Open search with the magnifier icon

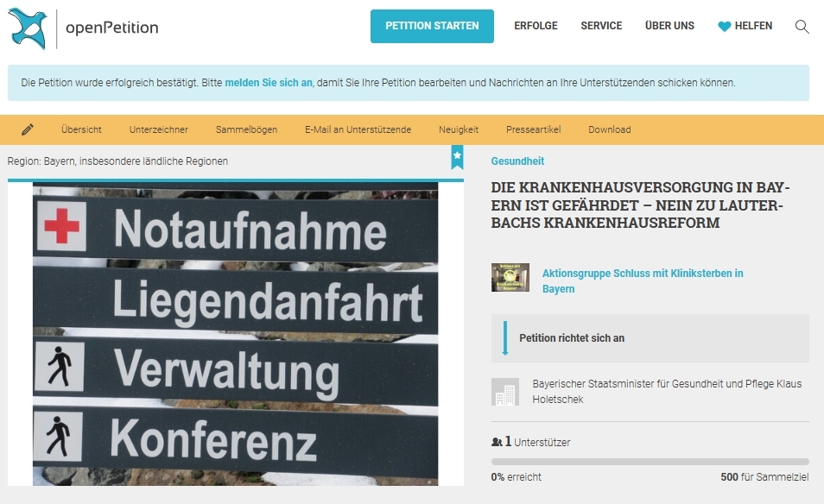(x=802, y=27)
